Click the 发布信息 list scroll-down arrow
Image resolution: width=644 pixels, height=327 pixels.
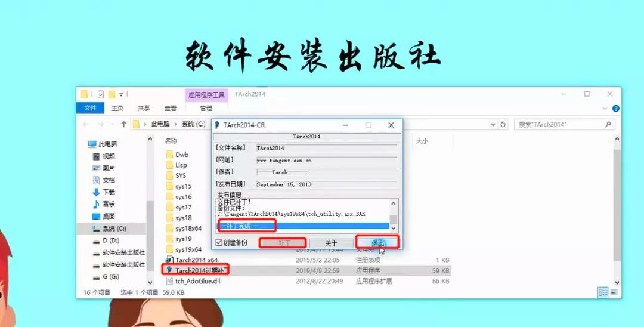(394, 229)
